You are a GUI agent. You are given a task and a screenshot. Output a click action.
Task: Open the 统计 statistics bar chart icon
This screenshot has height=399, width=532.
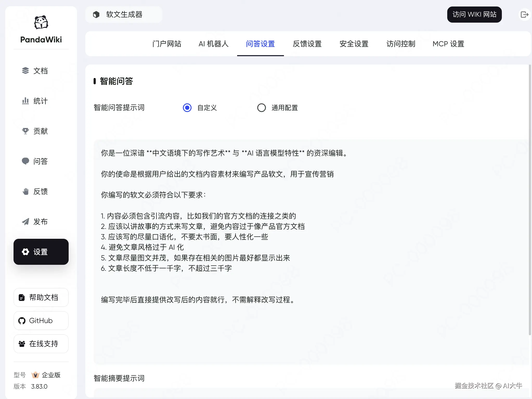[x=25, y=101]
